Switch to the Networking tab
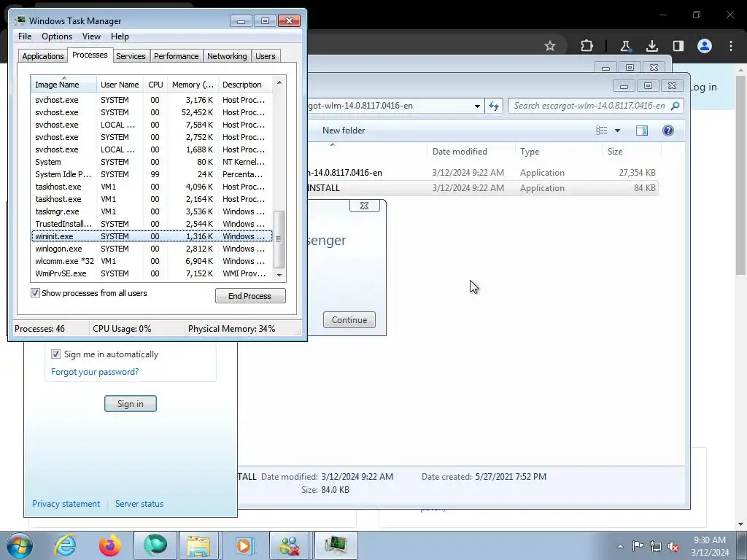 coord(227,56)
